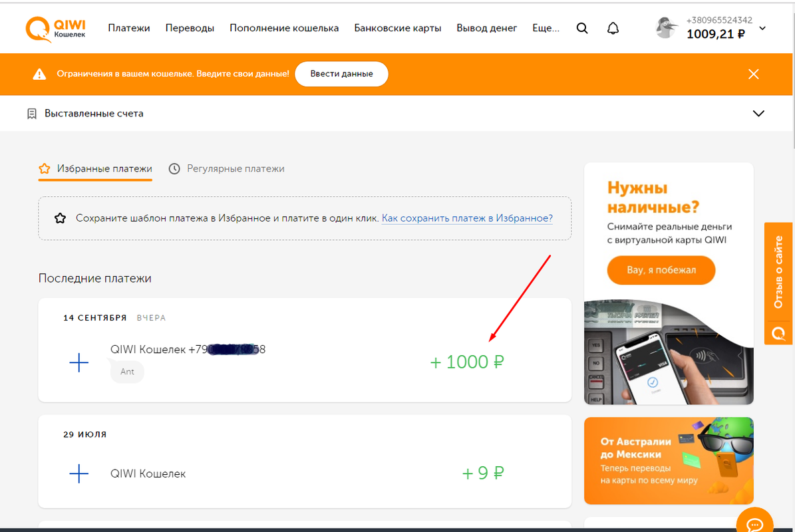This screenshot has height=532, width=795.
Task: Click the warning triangle icon
Action: click(x=39, y=74)
